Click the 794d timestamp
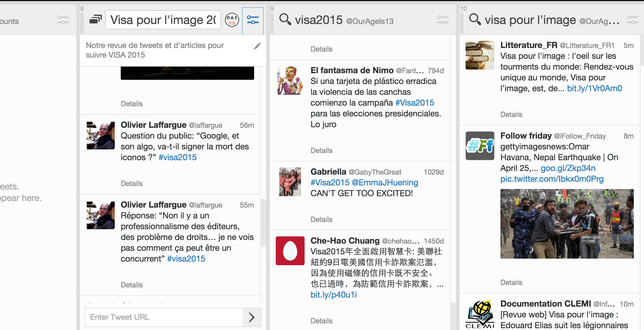 [x=436, y=70]
